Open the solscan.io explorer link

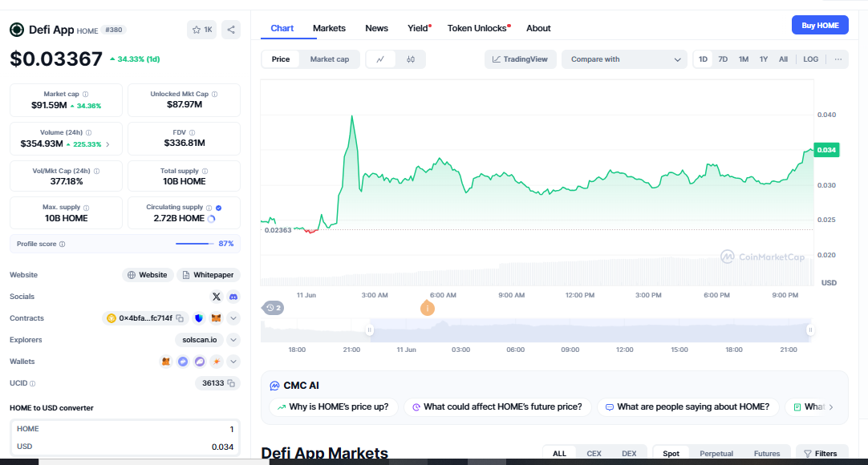pos(199,340)
